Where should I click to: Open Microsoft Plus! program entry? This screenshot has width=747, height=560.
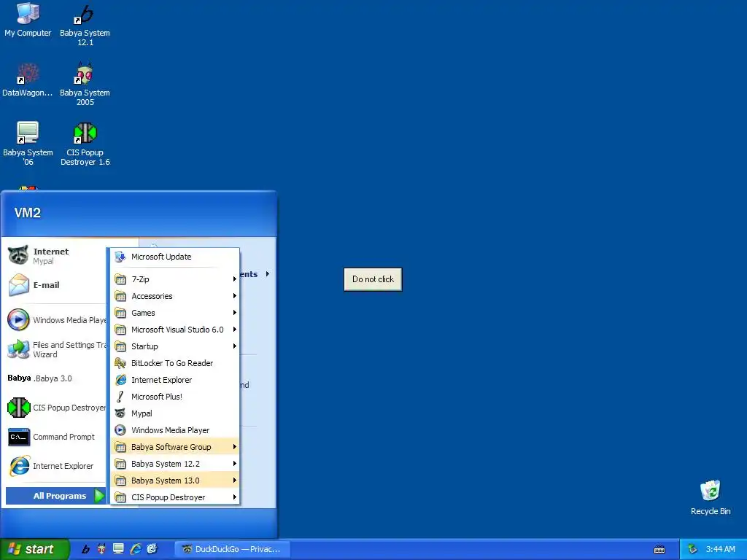pyautogui.click(x=175, y=397)
